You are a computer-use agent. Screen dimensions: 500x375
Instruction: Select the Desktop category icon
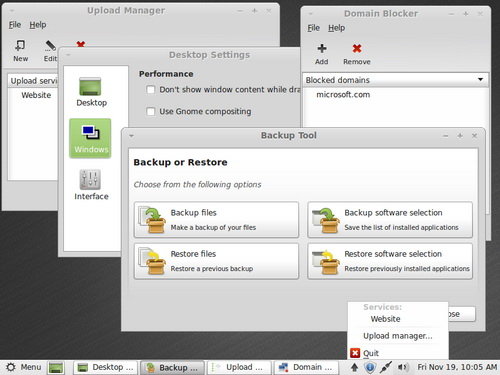[90, 87]
